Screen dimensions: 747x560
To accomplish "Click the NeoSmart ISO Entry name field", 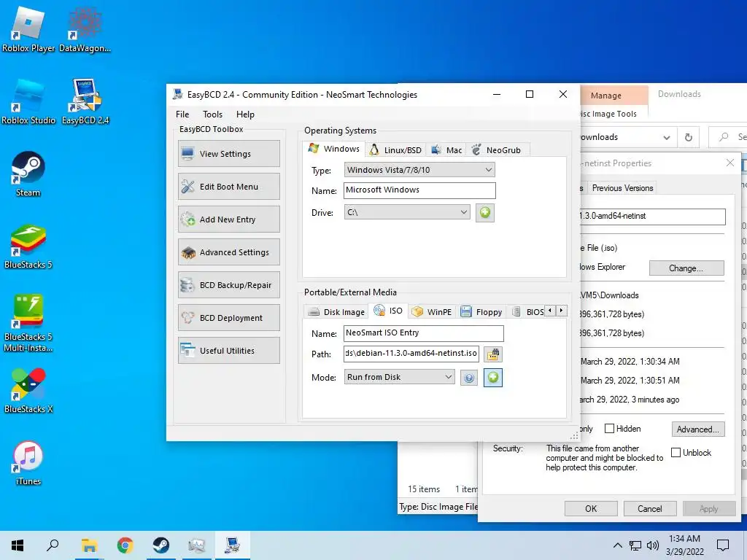I will (x=424, y=333).
